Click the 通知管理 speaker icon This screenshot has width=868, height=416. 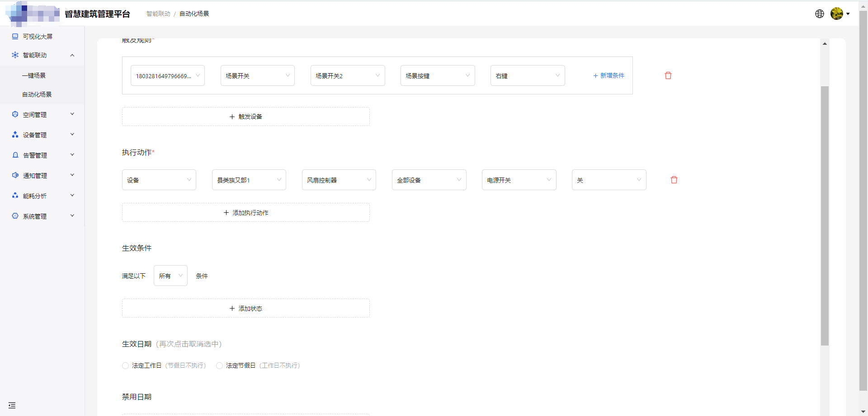click(x=15, y=175)
